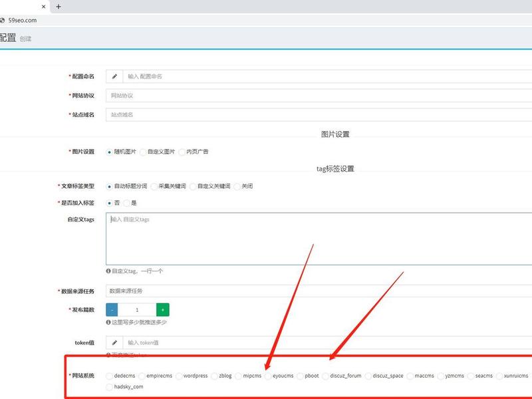Click the 文章标签类型 field label

click(x=78, y=186)
